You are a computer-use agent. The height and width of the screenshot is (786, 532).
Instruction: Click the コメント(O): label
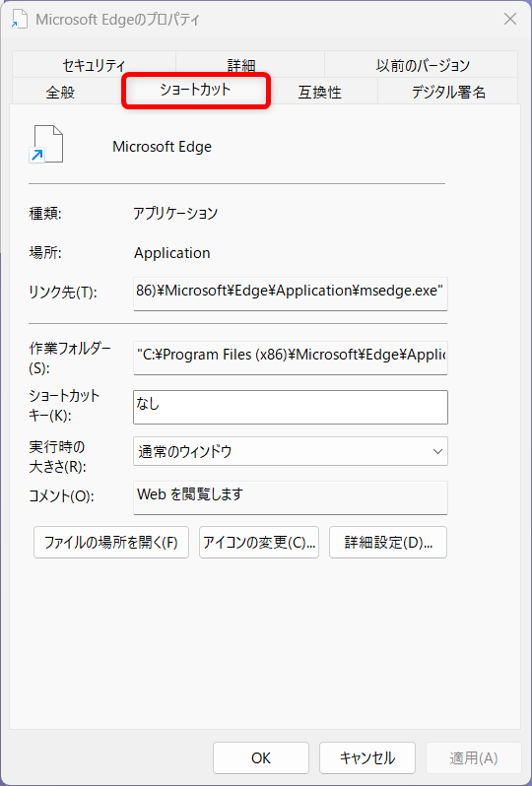(62, 496)
